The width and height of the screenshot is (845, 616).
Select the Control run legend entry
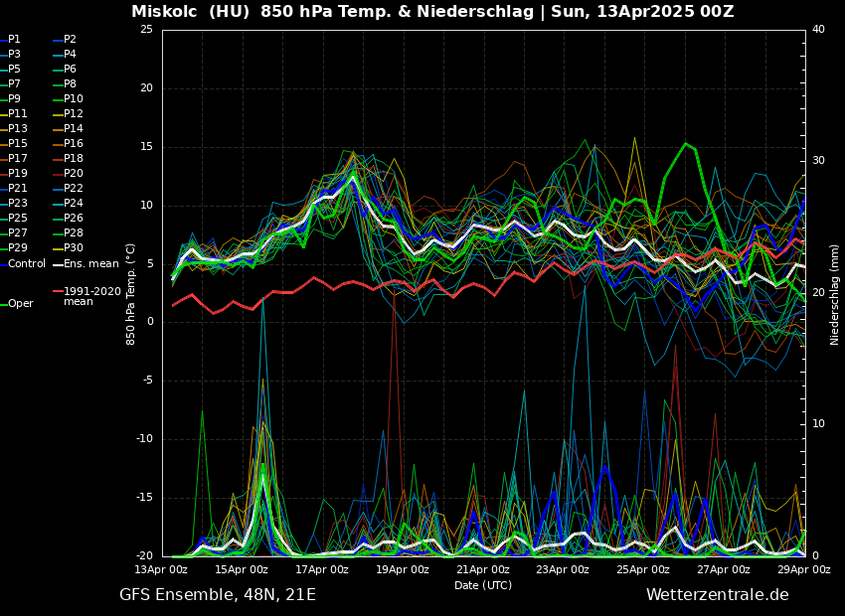tap(26, 264)
